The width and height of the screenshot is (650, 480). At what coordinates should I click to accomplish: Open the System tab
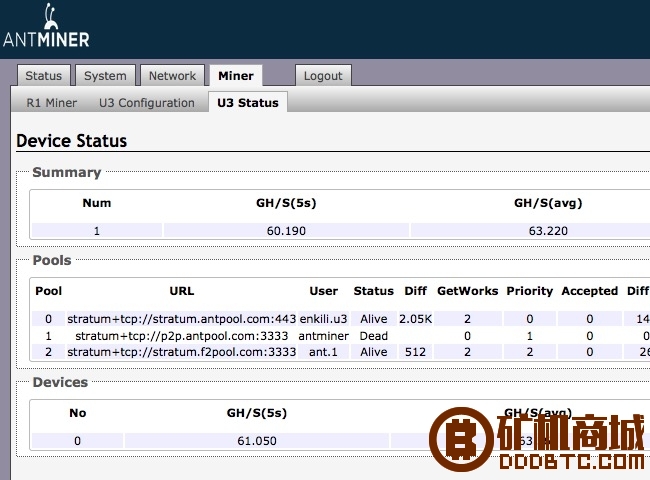(x=105, y=76)
